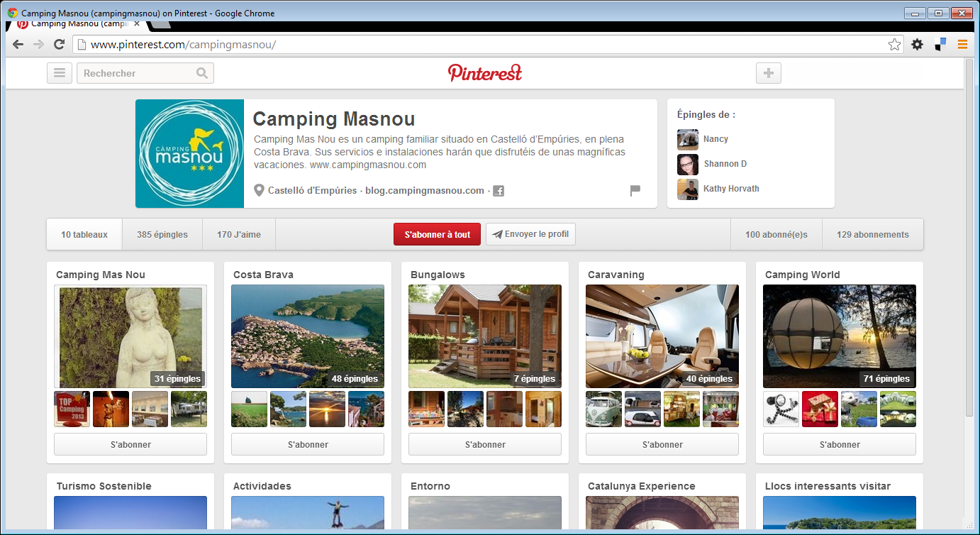Click the Pinterest logo

click(x=485, y=72)
